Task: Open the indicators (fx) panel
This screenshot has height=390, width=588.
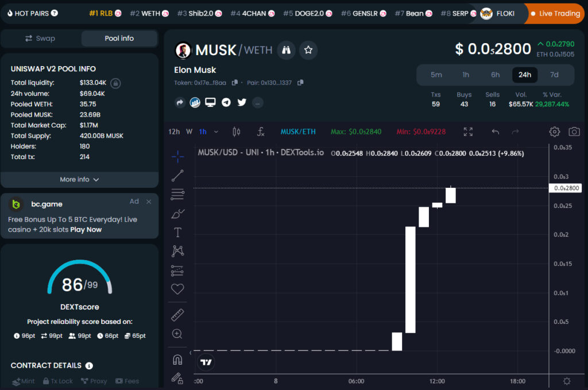Action: coord(261,132)
